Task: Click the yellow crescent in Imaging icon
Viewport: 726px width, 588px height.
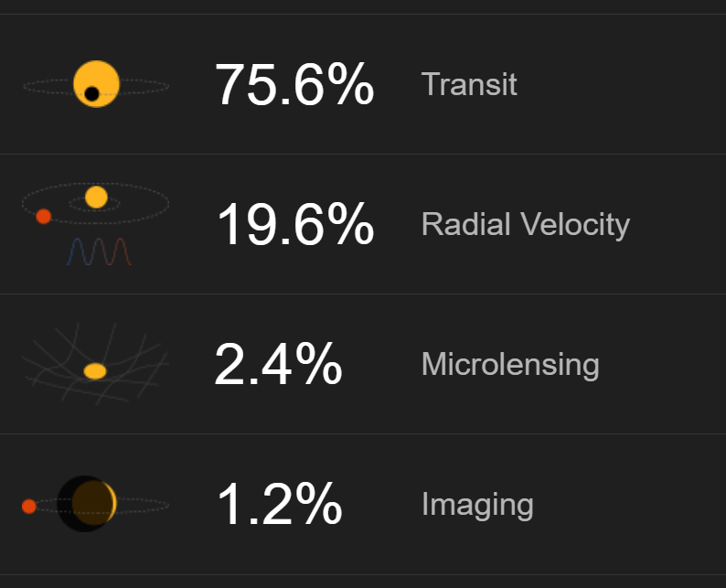Action: (x=112, y=502)
